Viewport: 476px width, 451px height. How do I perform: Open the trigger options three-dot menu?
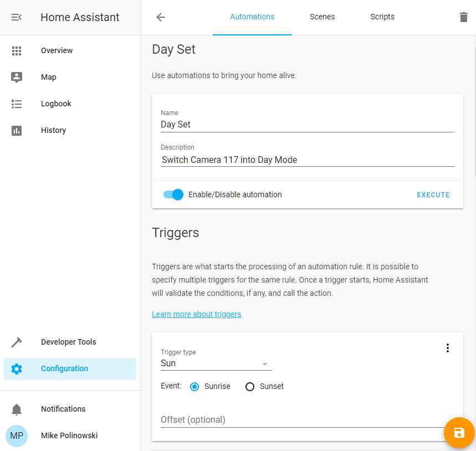[447, 348]
